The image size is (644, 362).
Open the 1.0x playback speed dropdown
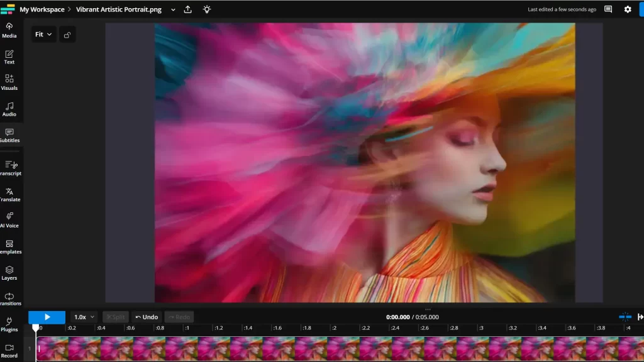click(84, 317)
